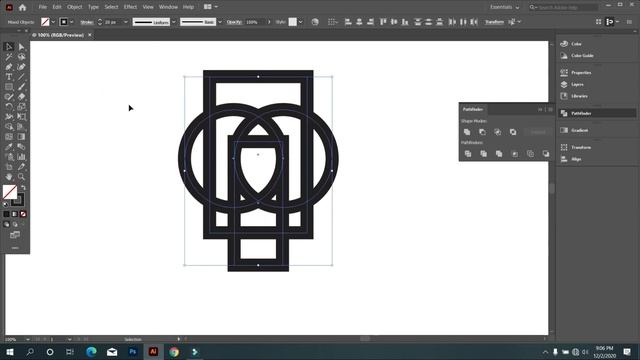The image size is (640, 360).
Task: Click Intersect in Pathfinder shape modes
Action: pyautogui.click(x=498, y=132)
